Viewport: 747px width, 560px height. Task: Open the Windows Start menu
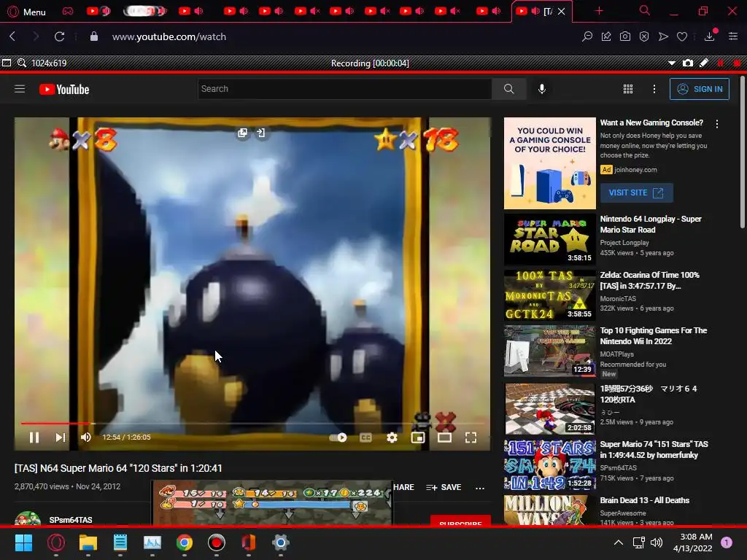(23, 542)
